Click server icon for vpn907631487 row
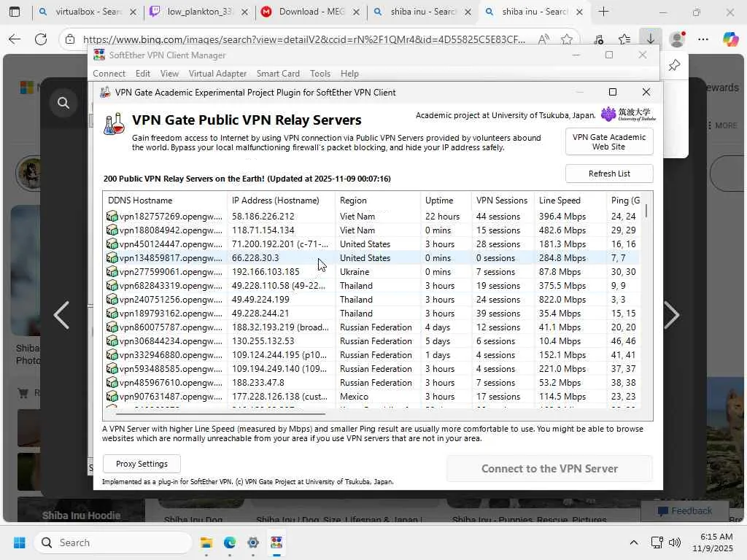747x560 pixels. pos(112,396)
